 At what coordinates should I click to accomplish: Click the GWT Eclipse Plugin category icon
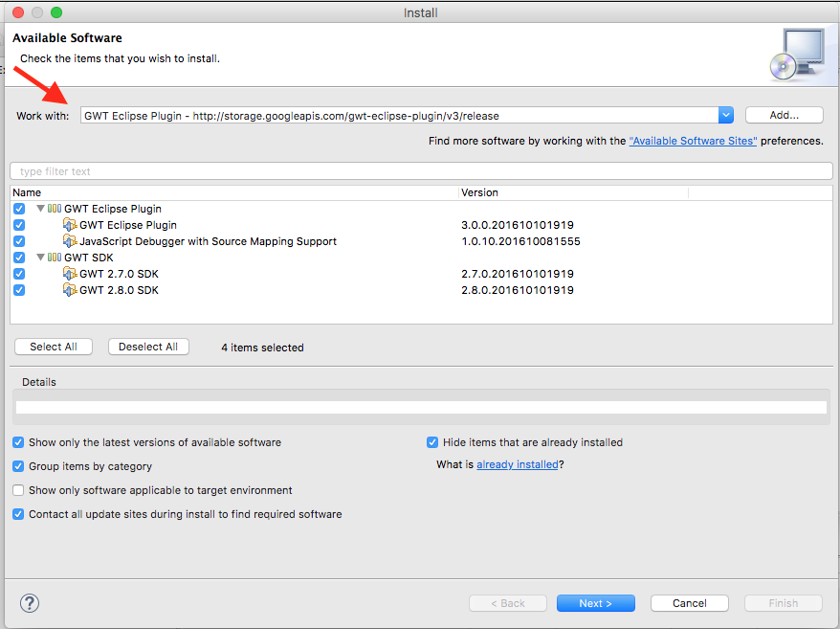coord(55,209)
